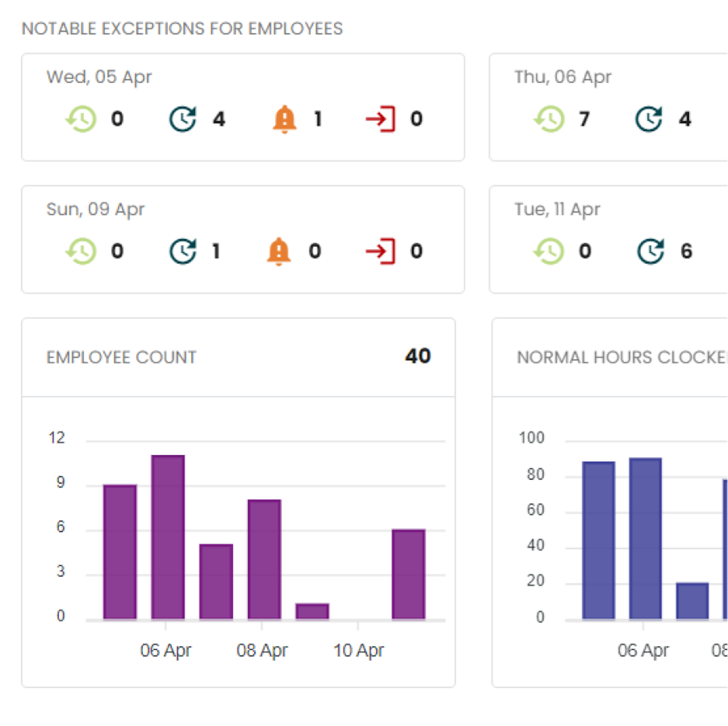The image size is (728, 726).
Task: Click the overtime count 6 on Tue, 11 Apr
Action: [x=686, y=251]
